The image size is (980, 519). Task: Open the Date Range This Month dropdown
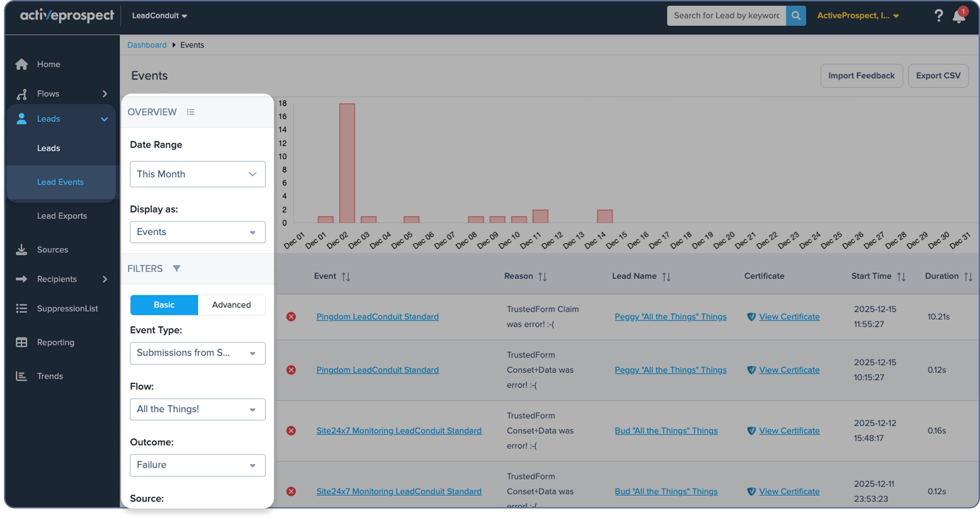(x=198, y=174)
